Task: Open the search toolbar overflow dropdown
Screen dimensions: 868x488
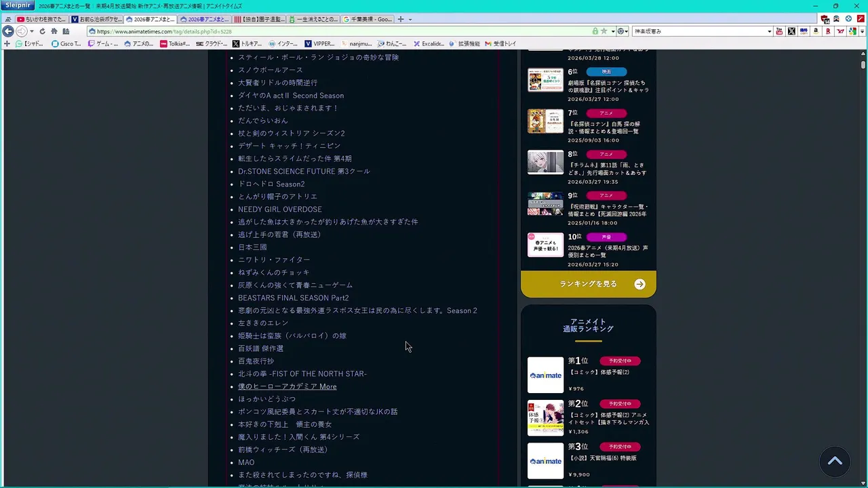Action: pos(862,31)
